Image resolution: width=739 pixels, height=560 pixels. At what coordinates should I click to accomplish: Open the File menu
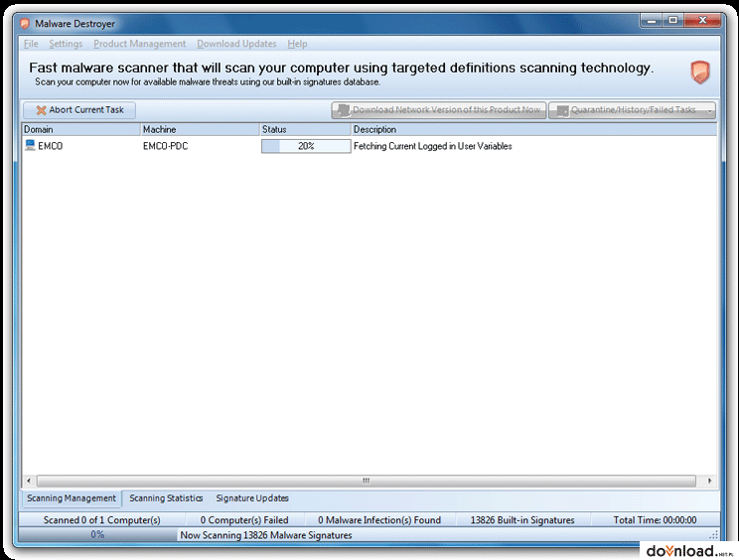pyautogui.click(x=31, y=44)
